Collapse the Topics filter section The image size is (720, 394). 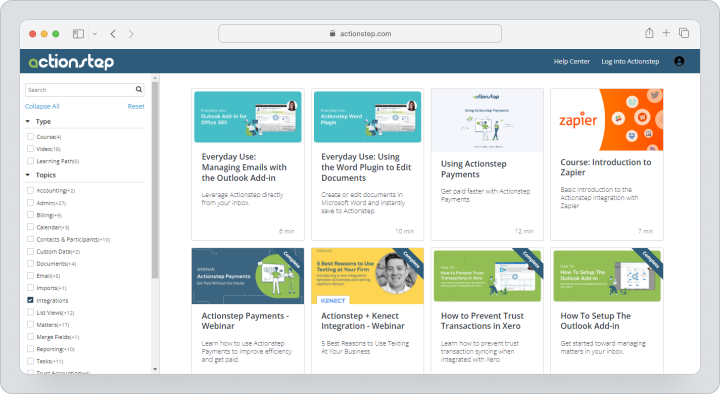point(28,175)
